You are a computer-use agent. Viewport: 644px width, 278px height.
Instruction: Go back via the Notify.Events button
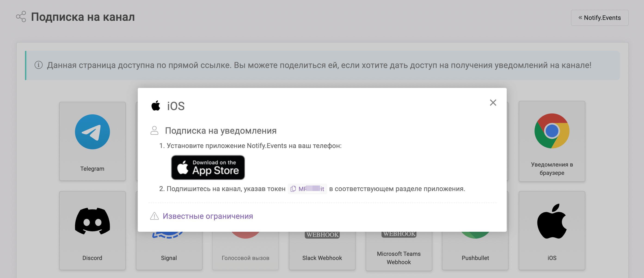coord(599,18)
